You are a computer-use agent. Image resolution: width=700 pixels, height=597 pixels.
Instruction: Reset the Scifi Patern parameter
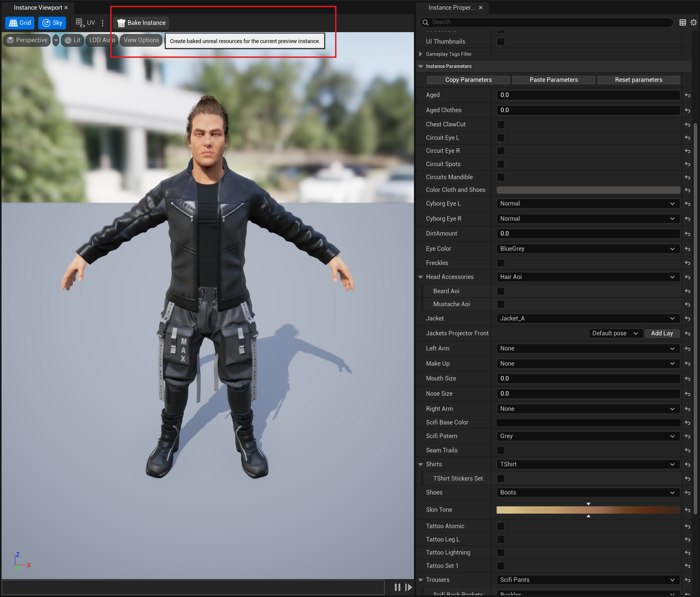688,437
